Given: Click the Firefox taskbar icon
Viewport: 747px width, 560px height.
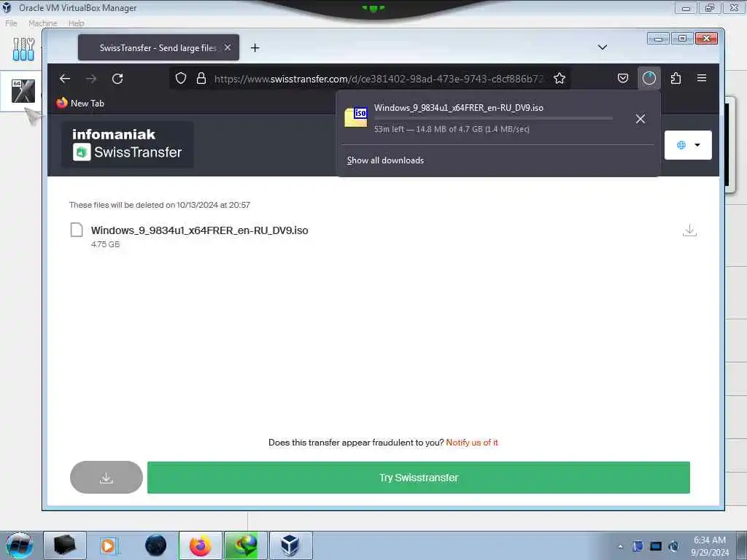Looking at the screenshot, I should click(x=200, y=545).
